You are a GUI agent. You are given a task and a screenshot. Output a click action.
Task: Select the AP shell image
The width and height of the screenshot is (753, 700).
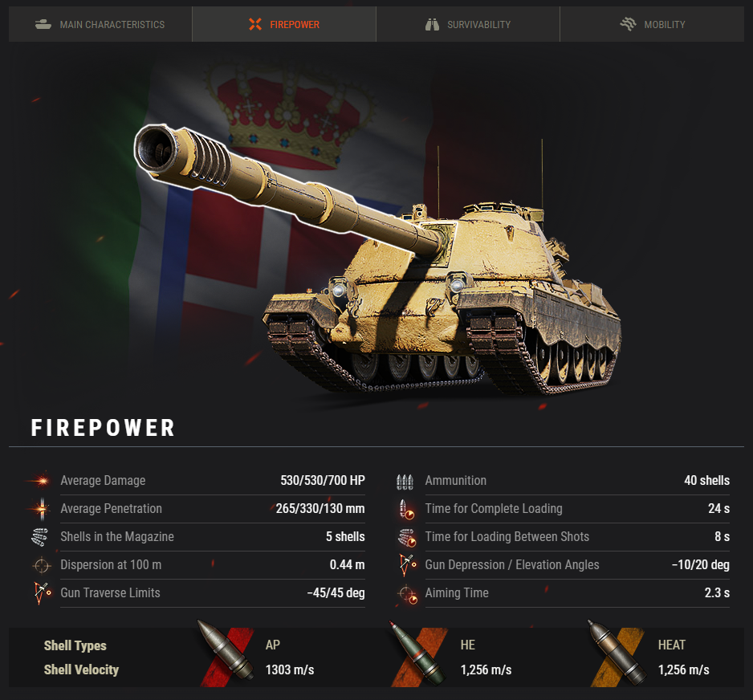pyautogui.click(x=226, y=651)
